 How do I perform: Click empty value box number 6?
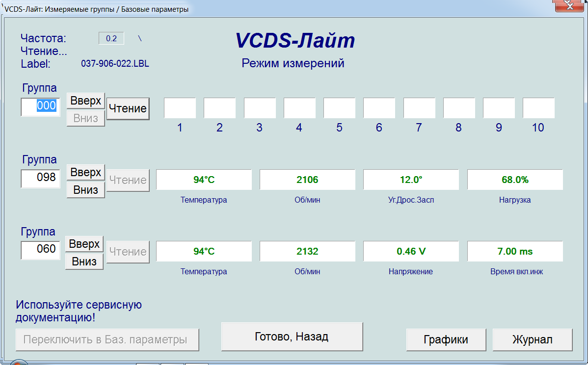(x=379, y=108)
